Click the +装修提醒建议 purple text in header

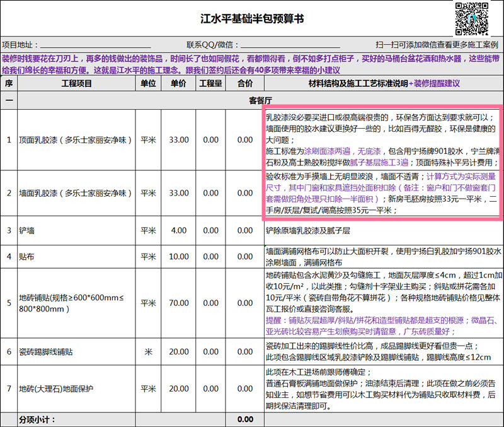point(434,84)
